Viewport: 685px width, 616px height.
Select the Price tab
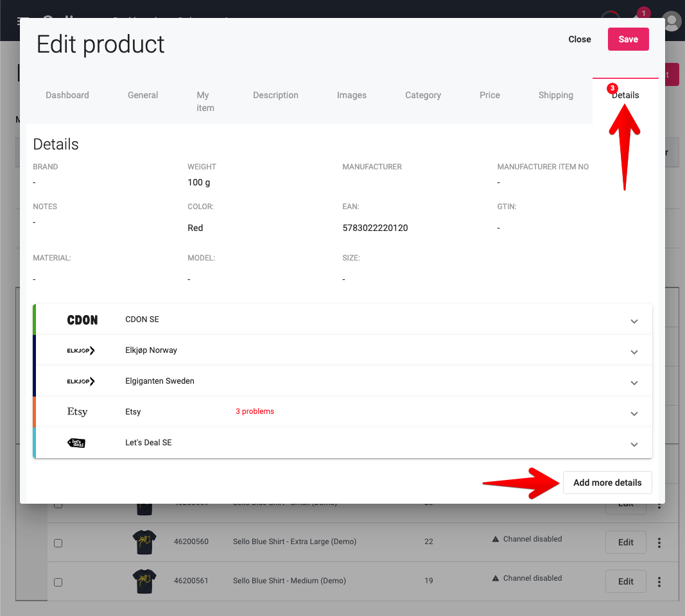[490, 95]
